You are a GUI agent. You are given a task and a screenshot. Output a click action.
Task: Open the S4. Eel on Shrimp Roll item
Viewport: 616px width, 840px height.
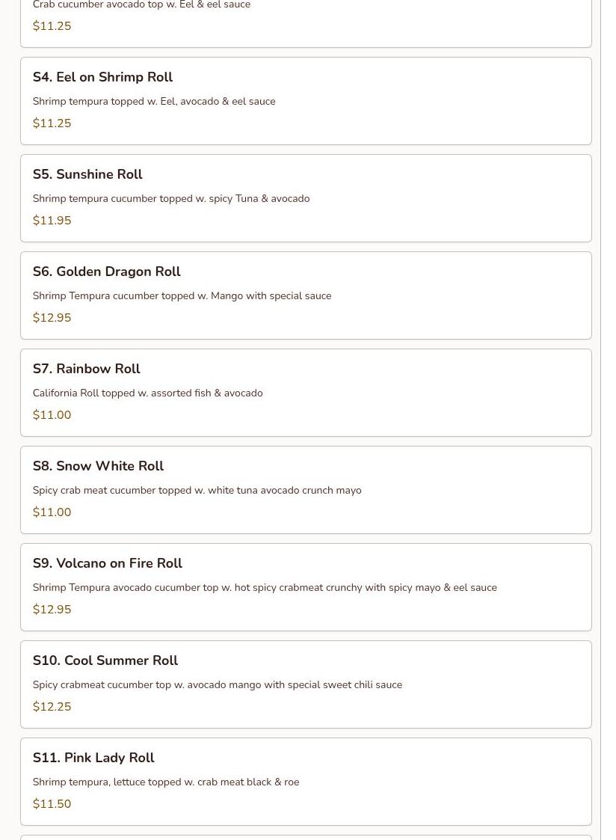(102, 78)
